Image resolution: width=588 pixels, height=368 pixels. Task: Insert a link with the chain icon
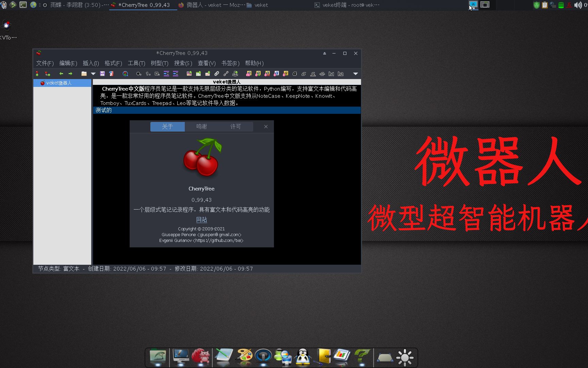tap(226, 74)
